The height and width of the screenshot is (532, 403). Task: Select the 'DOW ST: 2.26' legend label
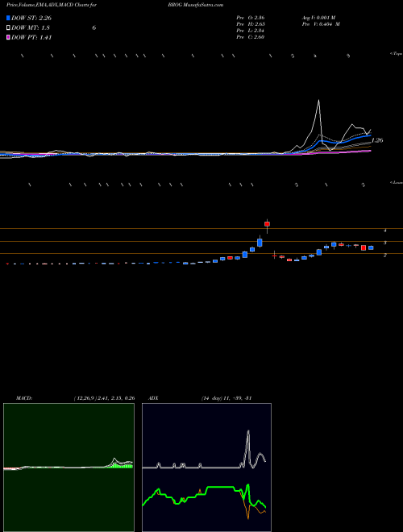tap(31, 18)
